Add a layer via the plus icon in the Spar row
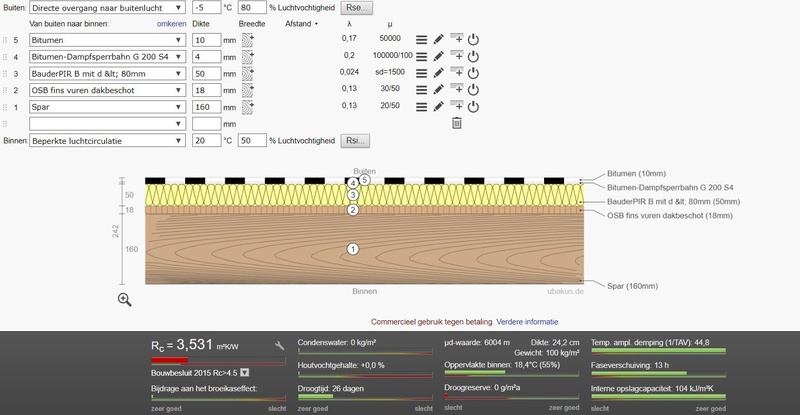800x415 pixels. pyautogui.click(x=457, y=106)
